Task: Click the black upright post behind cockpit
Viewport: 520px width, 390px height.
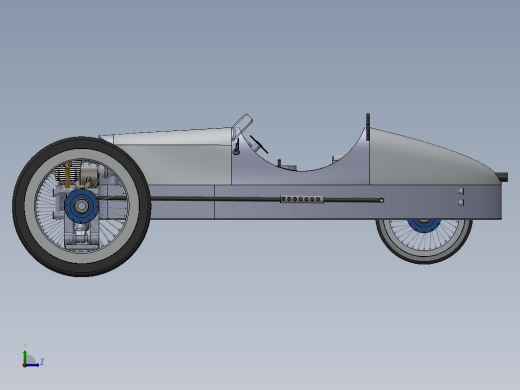Action: pos(368,127)
